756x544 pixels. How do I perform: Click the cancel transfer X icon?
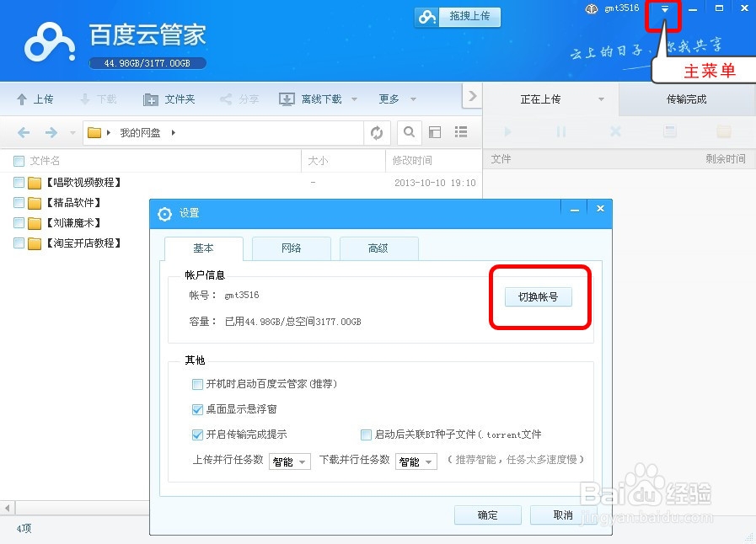coord(616,131)
